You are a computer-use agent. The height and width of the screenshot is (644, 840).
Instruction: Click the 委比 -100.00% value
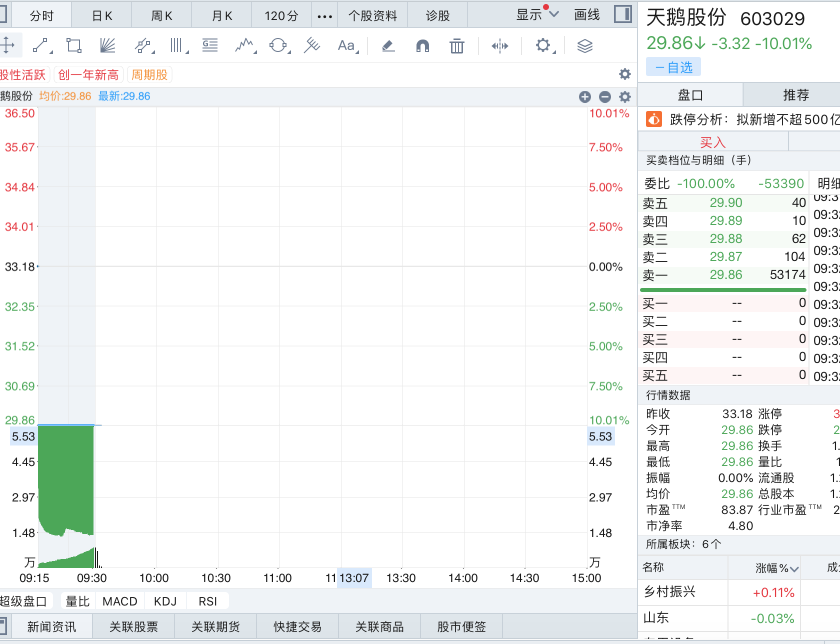tap(706, 183)
